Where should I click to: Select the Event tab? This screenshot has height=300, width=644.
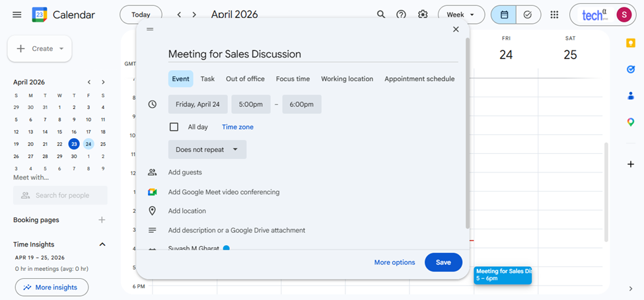pos(181,79)
